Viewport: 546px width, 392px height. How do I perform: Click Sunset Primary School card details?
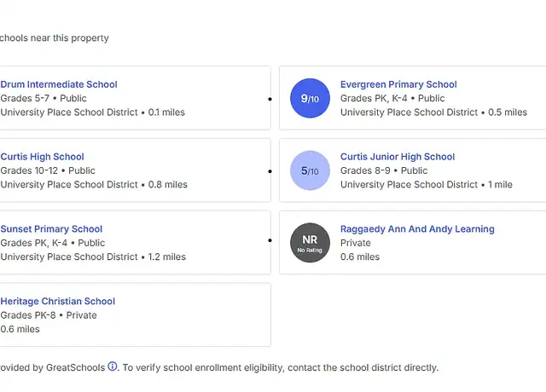tap(135, 242)
